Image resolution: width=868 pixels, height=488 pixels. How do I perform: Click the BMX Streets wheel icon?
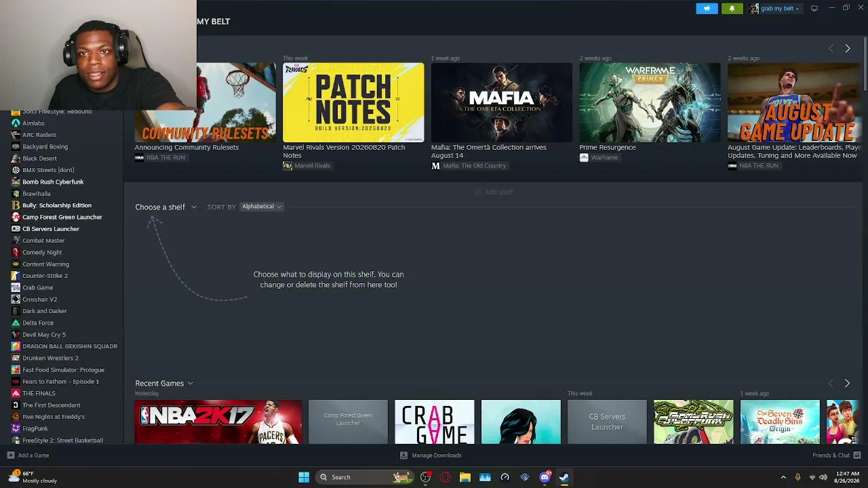(16, 170)
